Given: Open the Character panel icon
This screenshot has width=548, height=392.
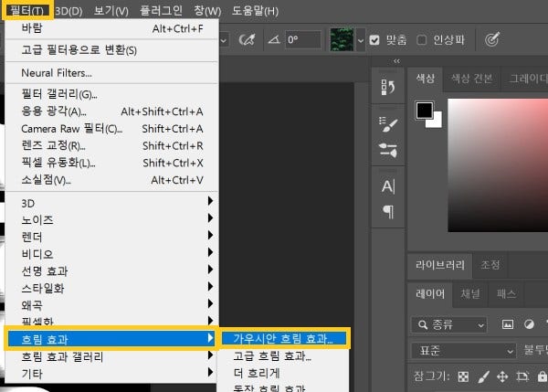Looking at the screenshot, I should click(388, 186).
